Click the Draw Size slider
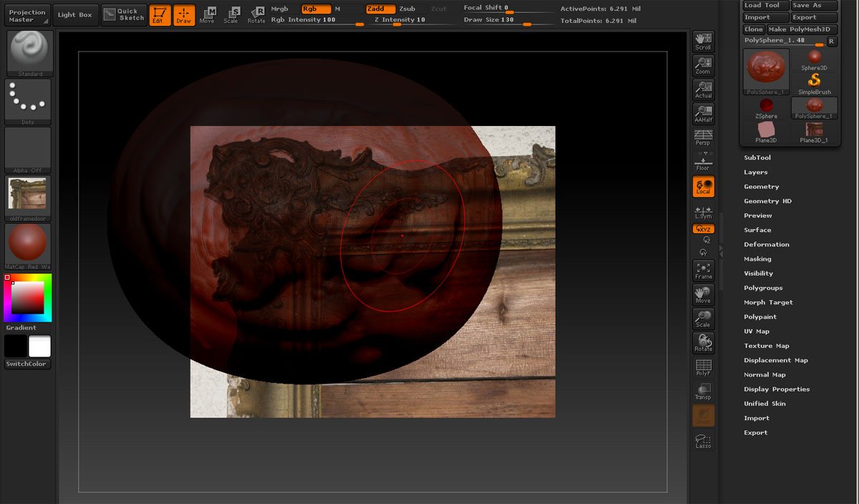859x504 pixels. click(508, 21)
